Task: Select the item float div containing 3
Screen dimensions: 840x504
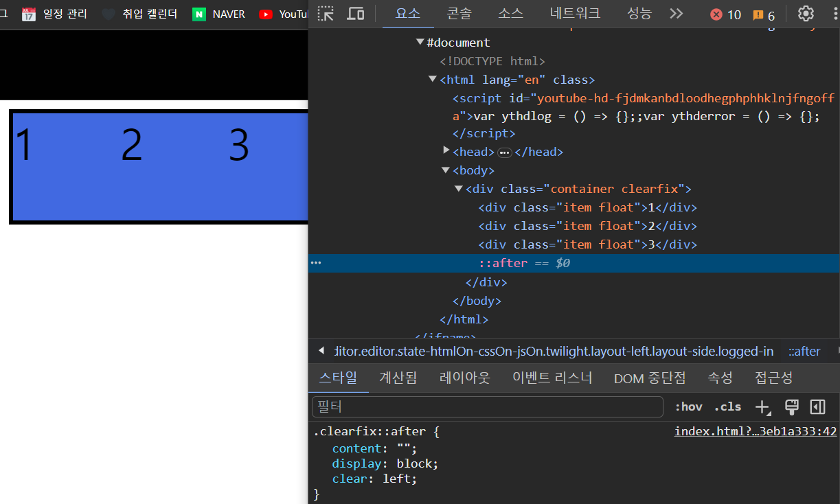Action: 588,244
